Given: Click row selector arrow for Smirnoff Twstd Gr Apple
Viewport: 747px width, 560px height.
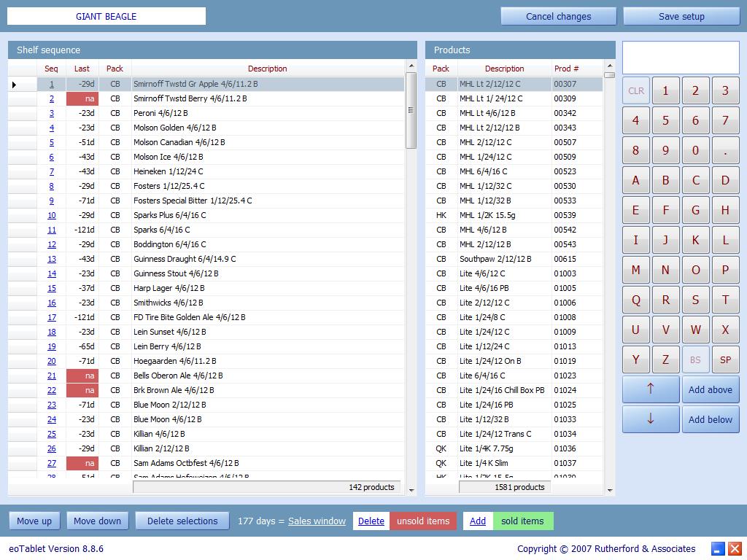Looking at the screenshot, I should click(15, 85).
